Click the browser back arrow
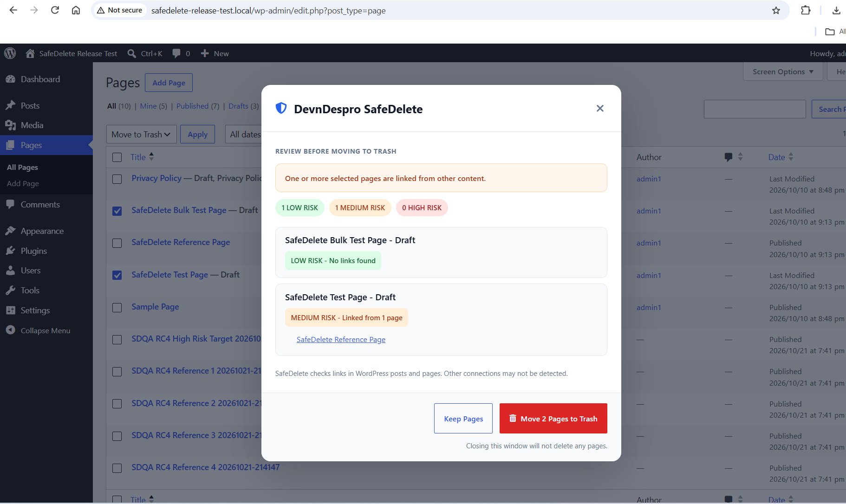Viewport: 846px width, 504px height. 13,10
